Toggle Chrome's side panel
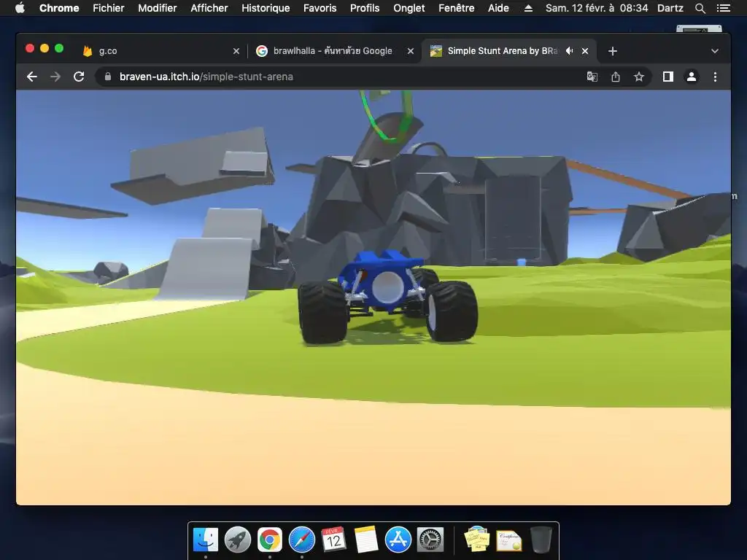This screenshot has height=560, width=747. click(668, 77)
